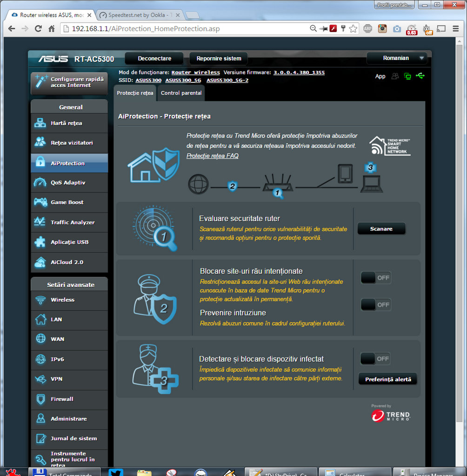Screen dimensions: 467x476
Task: Toggle the Prevenire intruziune switch
Action: click(x=375, y=304)
